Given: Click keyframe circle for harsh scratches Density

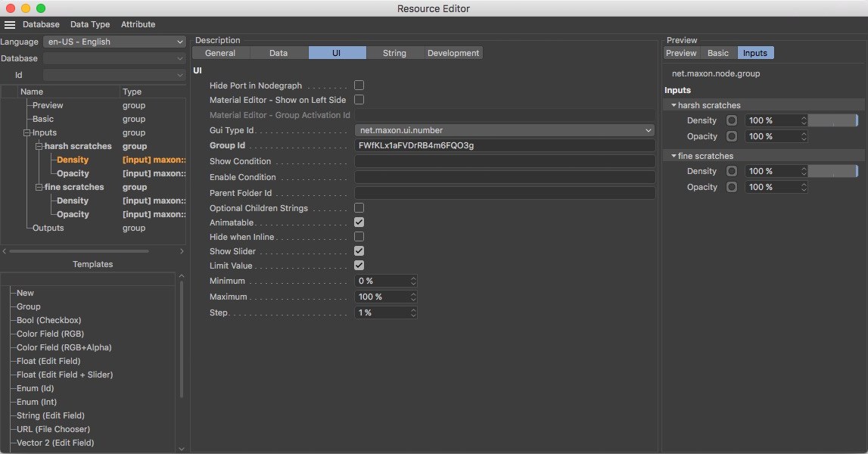Looking at the screenshot, I should tap(732, 120).
